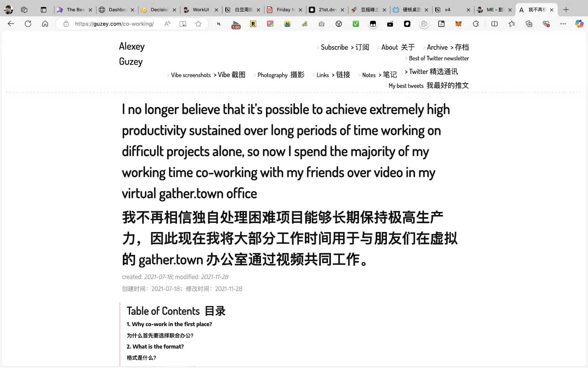Screen dimensions: 588x368
Task: Open a new tab
Action: coord(566,10)
